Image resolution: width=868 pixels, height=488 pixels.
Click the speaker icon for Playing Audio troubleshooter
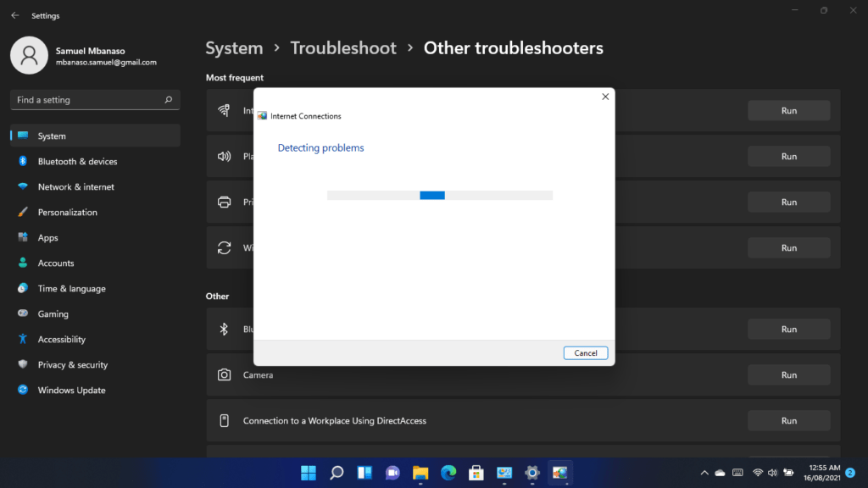click(223, 156)
